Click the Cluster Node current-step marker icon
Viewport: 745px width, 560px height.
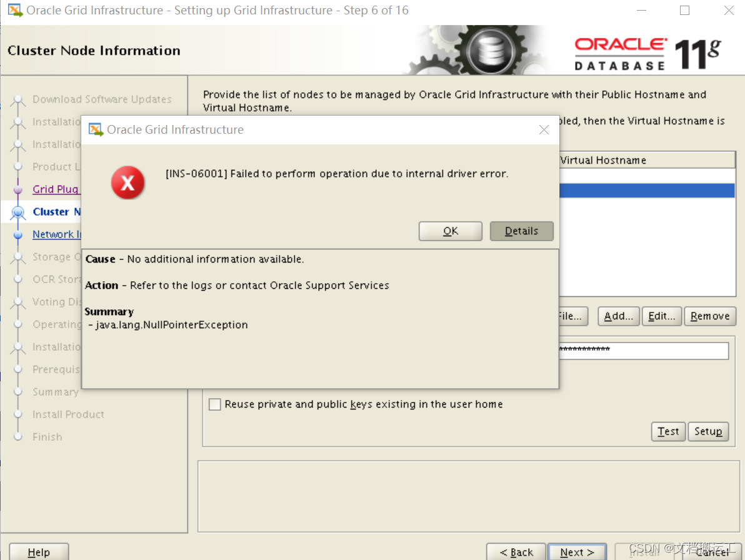[x=18, y=212]
